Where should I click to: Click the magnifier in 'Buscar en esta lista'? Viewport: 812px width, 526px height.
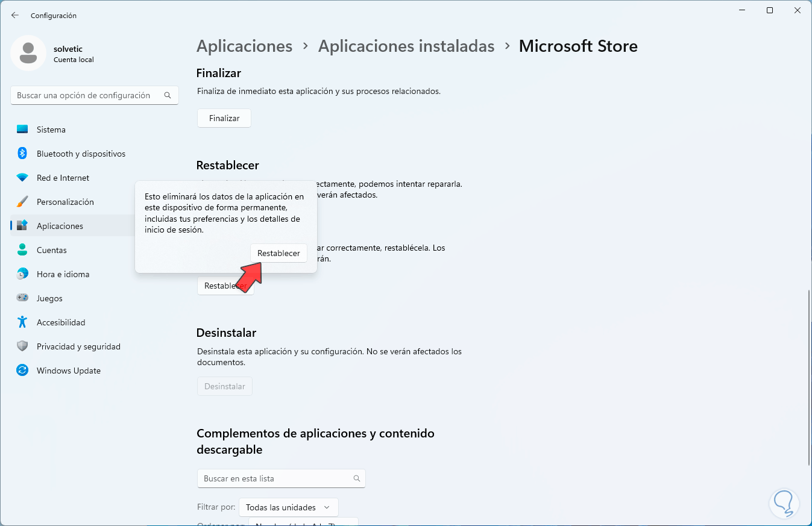[x=357, y=478]
